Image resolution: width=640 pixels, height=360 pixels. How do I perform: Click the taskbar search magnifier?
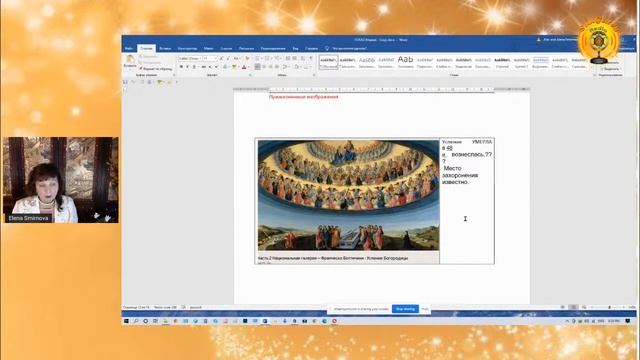point(136,321)
